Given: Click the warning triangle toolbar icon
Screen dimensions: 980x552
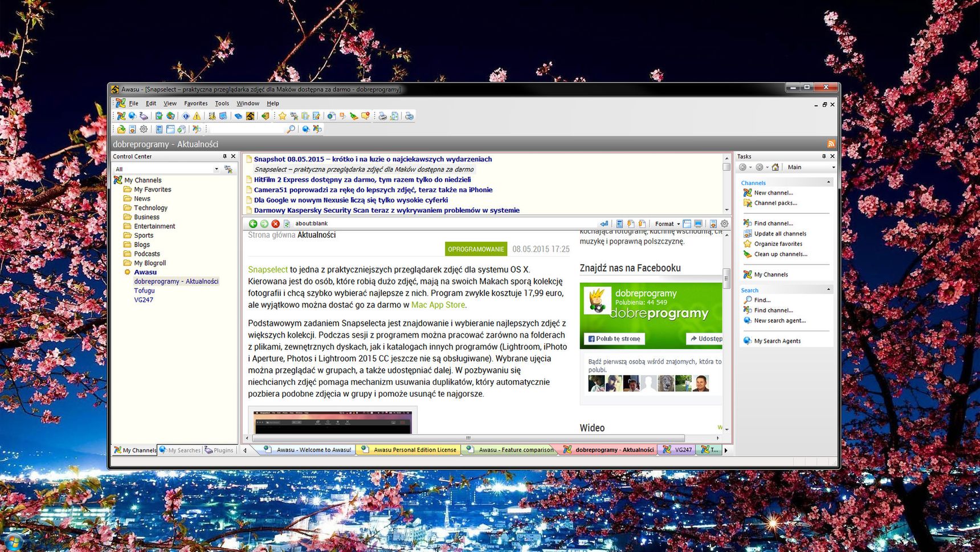Looking at the screenshot, I should click(x=197, y=116).
